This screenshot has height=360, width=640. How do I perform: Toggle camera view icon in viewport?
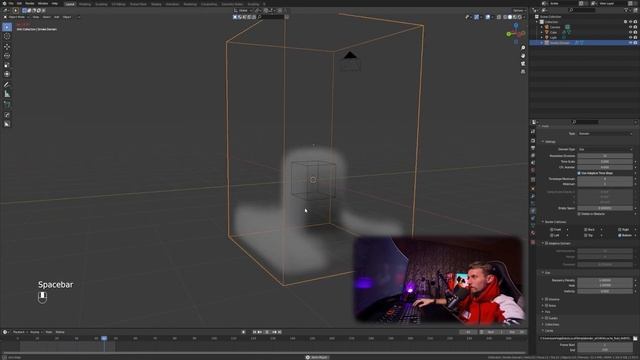[x=523, y=64]
